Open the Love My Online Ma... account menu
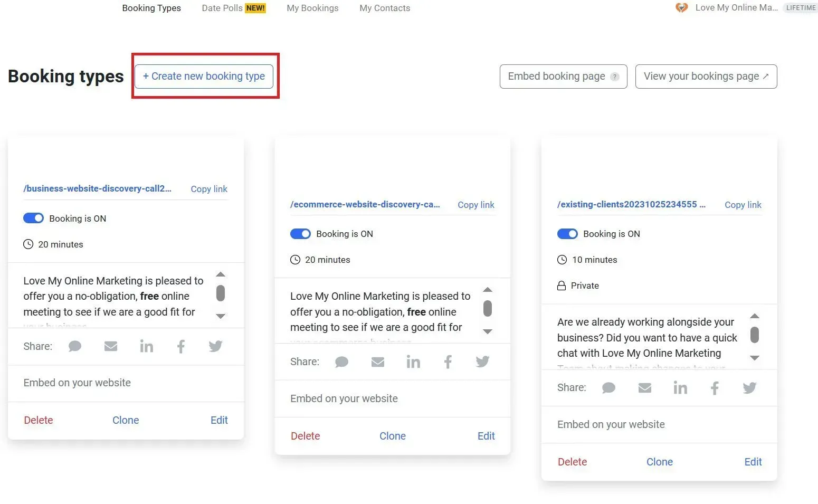This screenshot has width=818, height=504. [x=736, y=8]
